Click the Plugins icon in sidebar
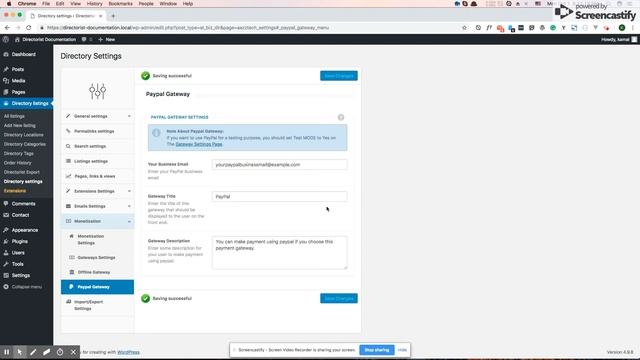This screenshot has width=640, height=360. tap(6, 242)
